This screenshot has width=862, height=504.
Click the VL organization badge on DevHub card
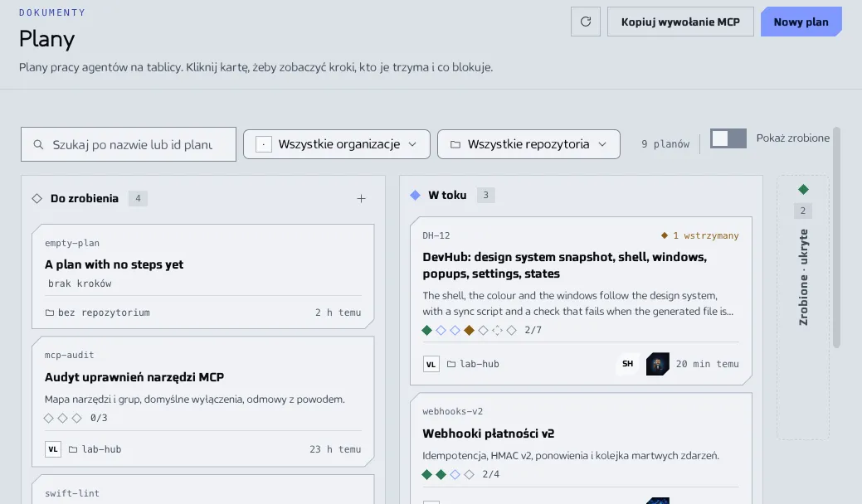click(x=431, y=364)
